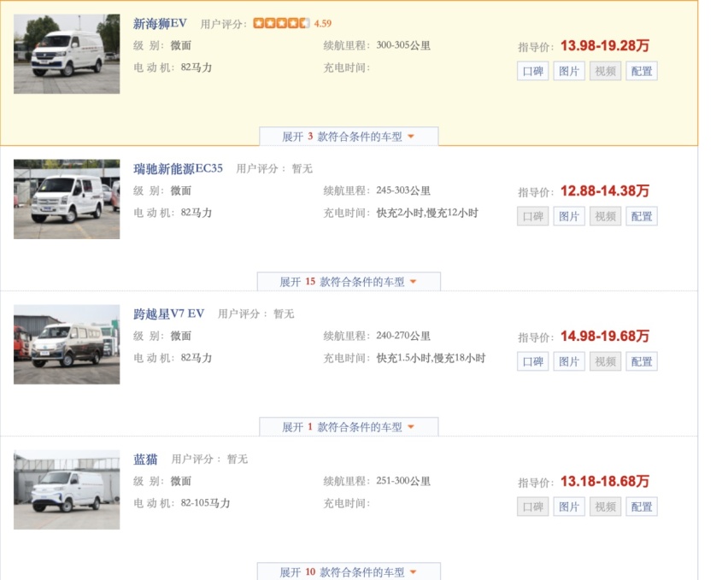View the 蓝猫 van thumbnail photo
The width and height of the screenshot is (728, 580).
pos(67,489)
